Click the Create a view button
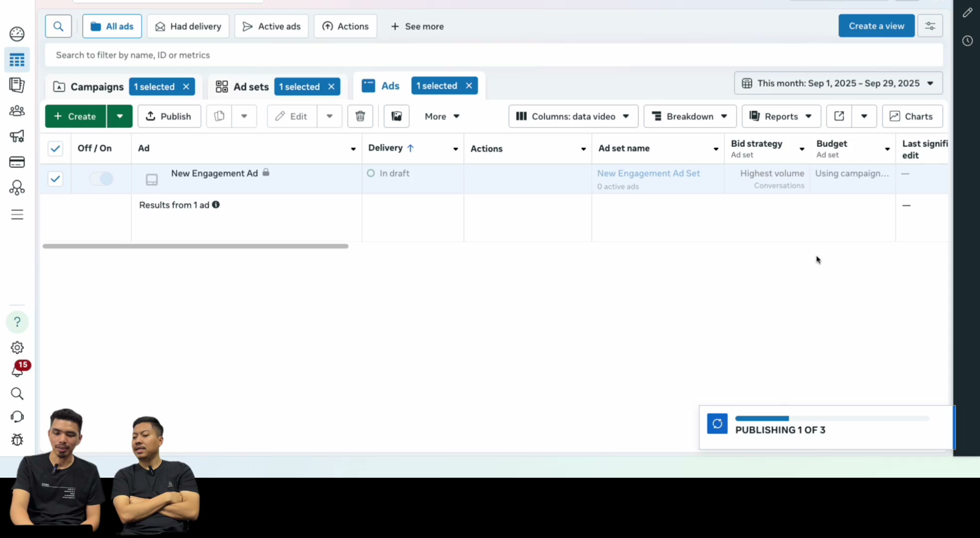Screen dimensions: 980x538 point(876,26)
